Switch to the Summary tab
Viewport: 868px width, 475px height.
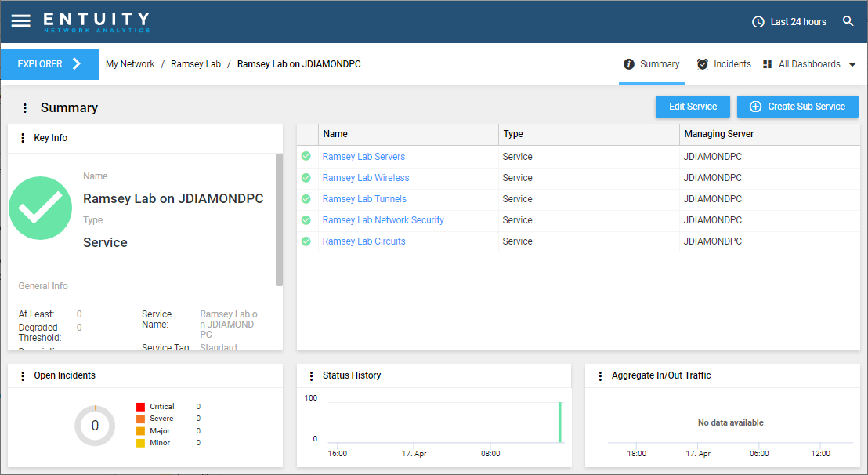[x=652, y=64]
